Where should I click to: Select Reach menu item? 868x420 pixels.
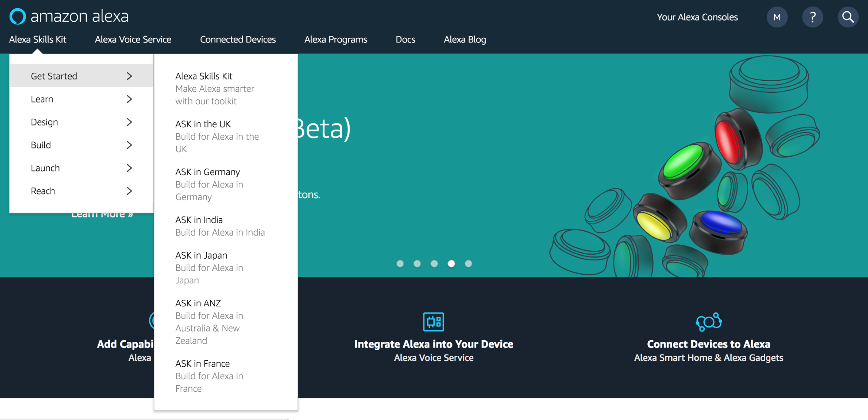(x=81, y=191)
